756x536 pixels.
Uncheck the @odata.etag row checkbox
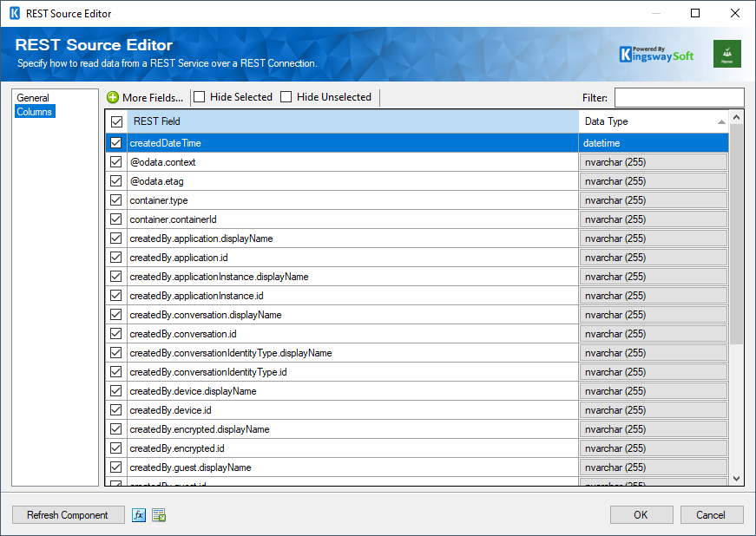click(x=115, y=181)
